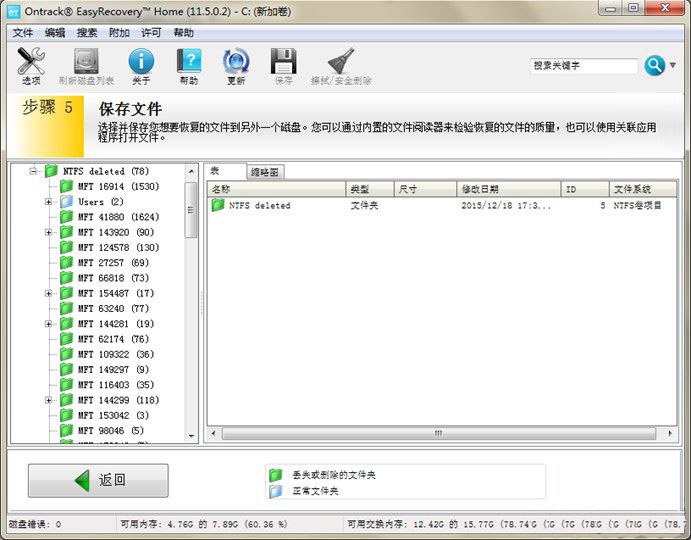Open the 附加 menu

(119, 33)
